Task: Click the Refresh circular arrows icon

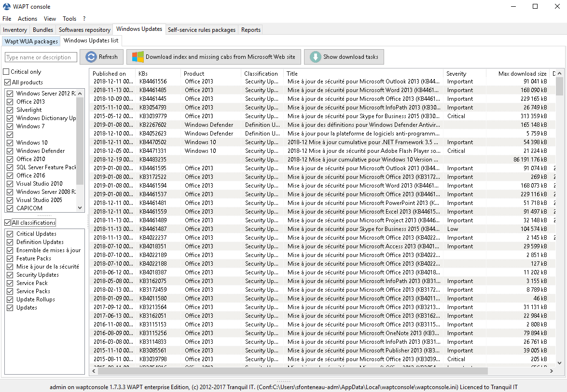Action: [x=91, y=57]
